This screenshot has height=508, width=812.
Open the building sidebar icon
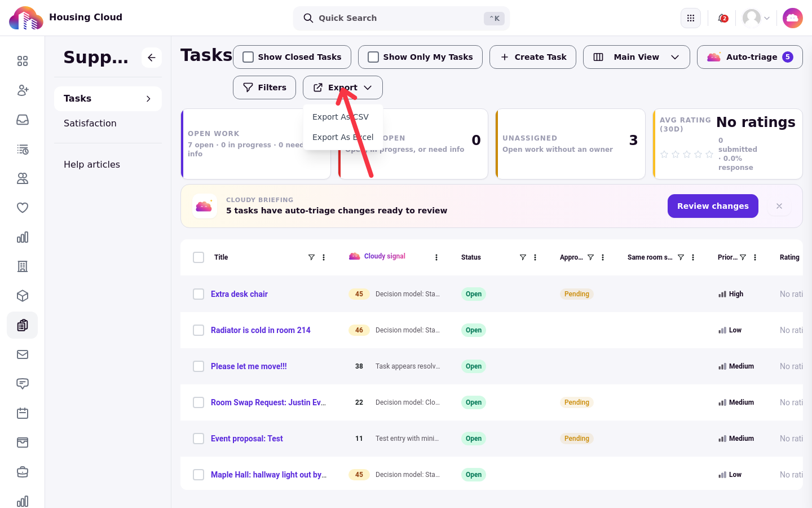point(23,266)
